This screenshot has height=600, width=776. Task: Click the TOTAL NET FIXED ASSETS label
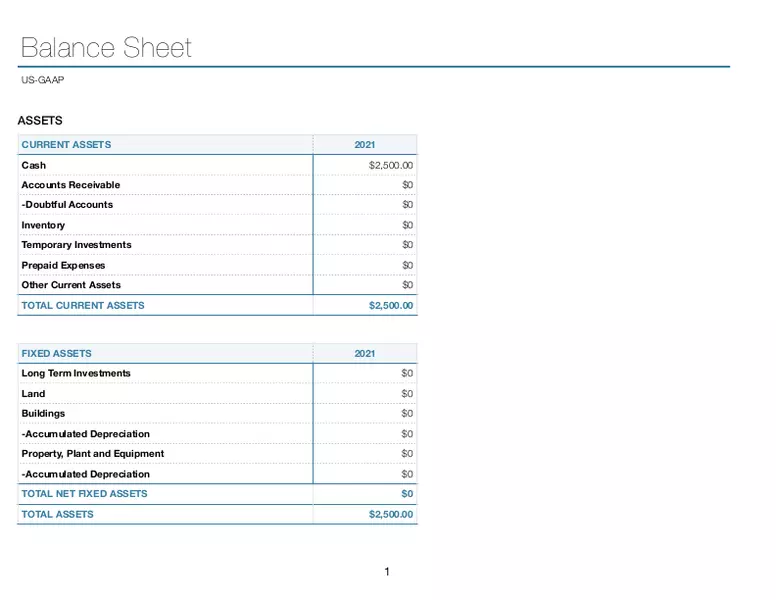coord(84,493)
